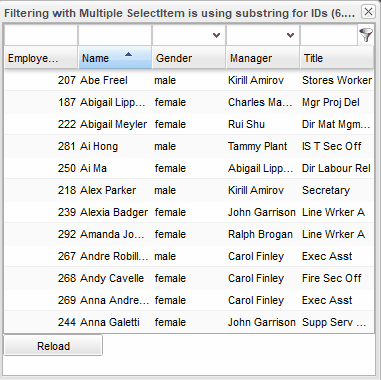Click the Employee ID filter input field
Screen dimensions: 381x380
click(x=41, y=35)
